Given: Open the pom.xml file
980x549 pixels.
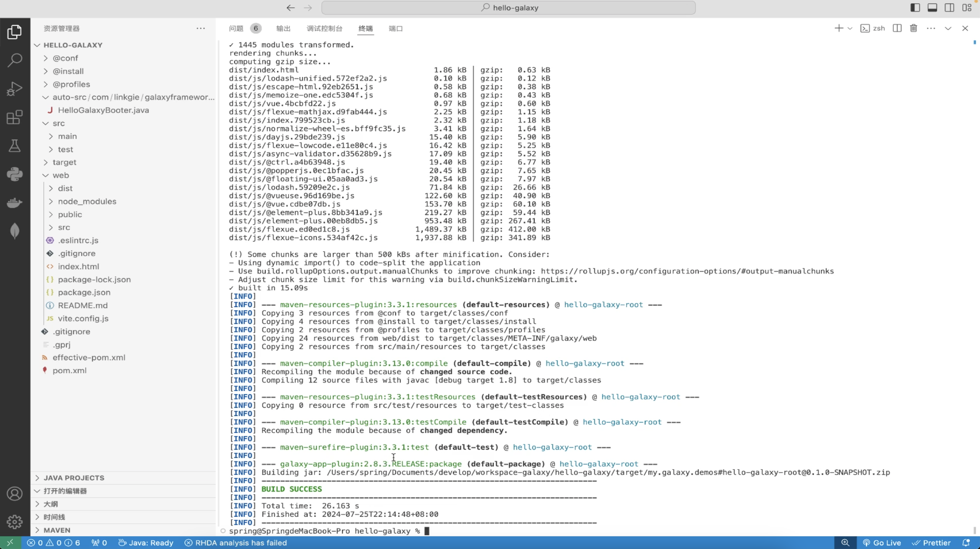Looking at the screenshot, I should coord(124,370).
